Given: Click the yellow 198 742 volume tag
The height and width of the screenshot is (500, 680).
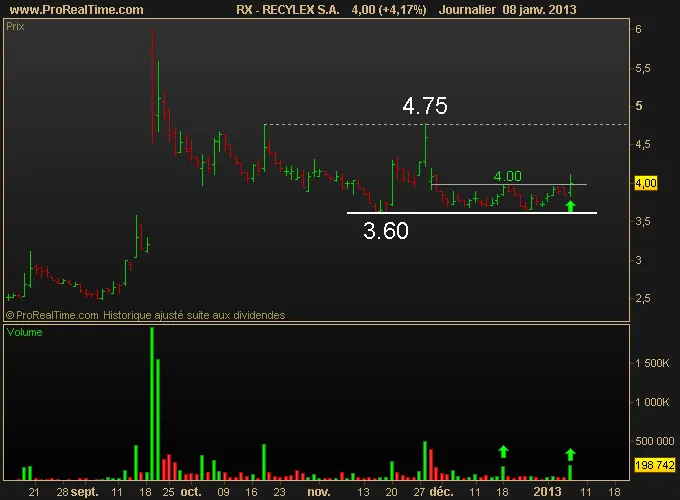Looking at the screenshot, I should tap(654, 465).
